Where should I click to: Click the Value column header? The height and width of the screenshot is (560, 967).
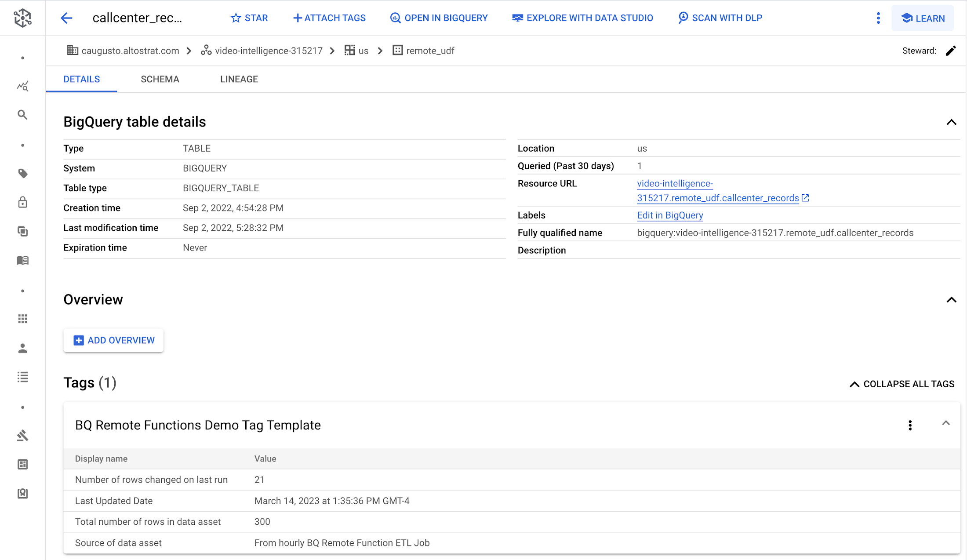tap(265, 458)
